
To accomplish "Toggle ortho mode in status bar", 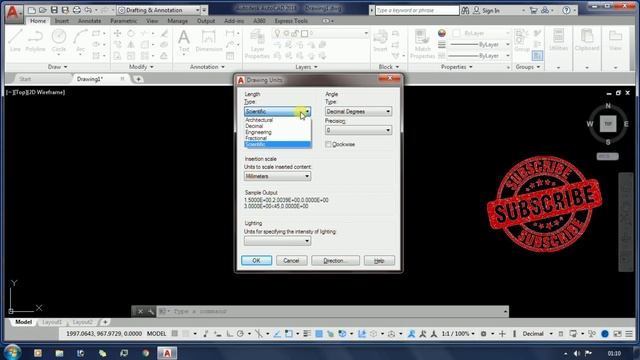I will click(x=230, y=334).
